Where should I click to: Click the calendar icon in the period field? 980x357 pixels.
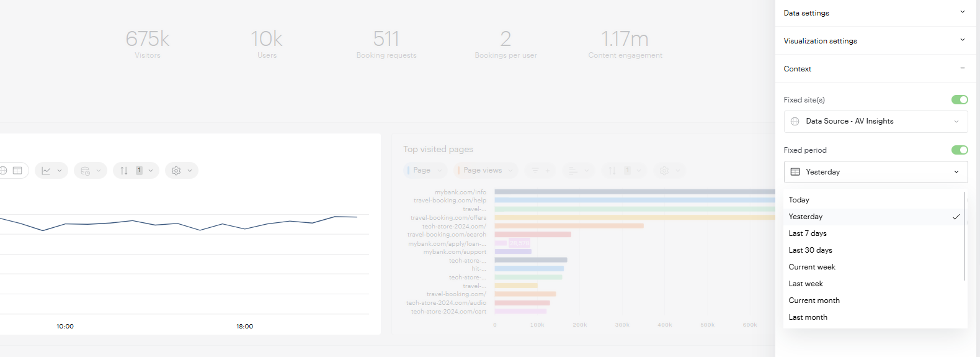point(795,172)
